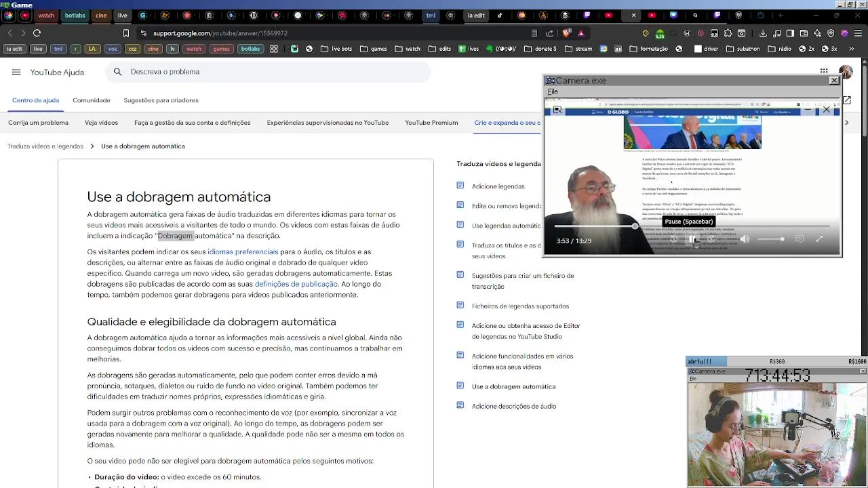The width and height of the screenshot is (868, 488).
Task: Expand the 'donate $' bookmarks folder
Action: [540, 49]
